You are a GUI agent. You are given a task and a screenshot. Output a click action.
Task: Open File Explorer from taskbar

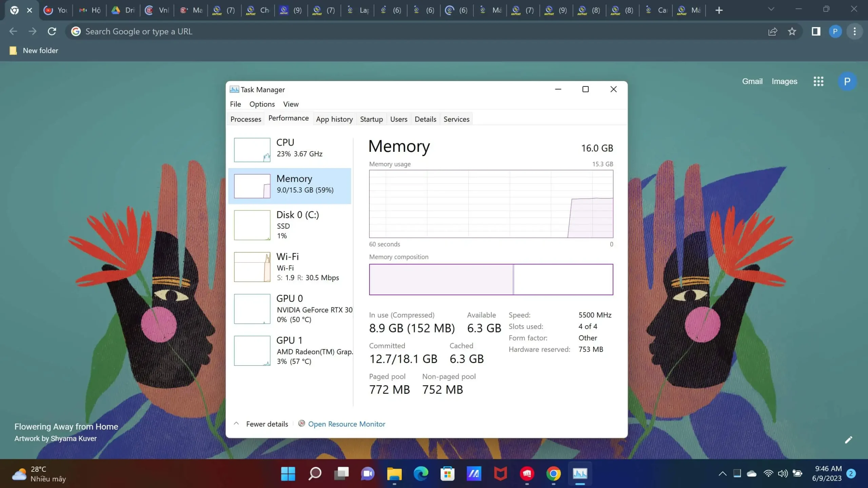click(x=394, y=473)
